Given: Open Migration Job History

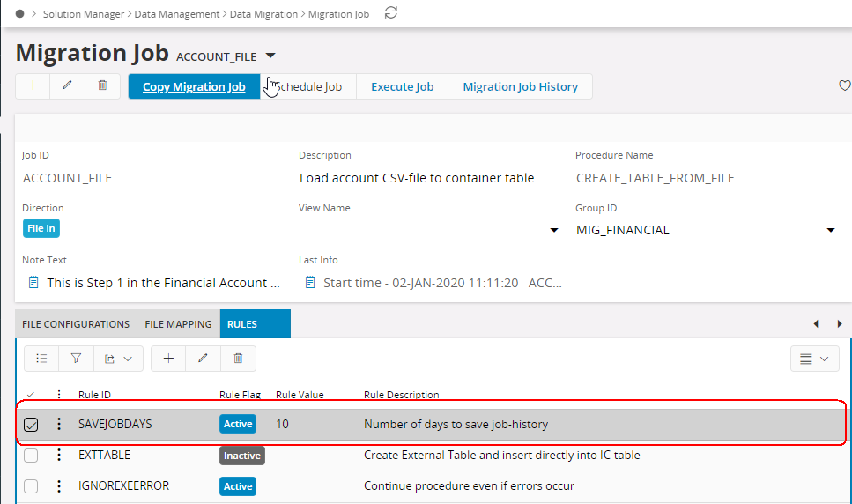Looking at the screenshot, I should (520, 86).
